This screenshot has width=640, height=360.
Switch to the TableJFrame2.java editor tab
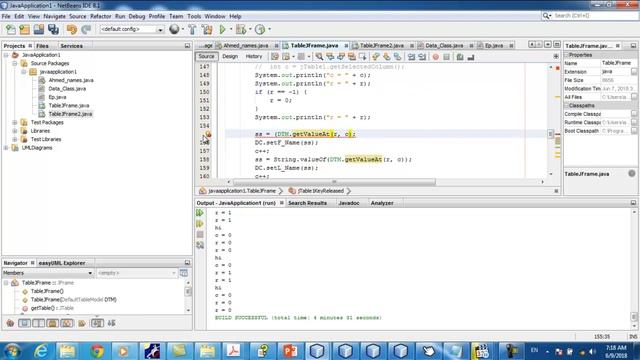pyautogui.click(x=381, y=45)
